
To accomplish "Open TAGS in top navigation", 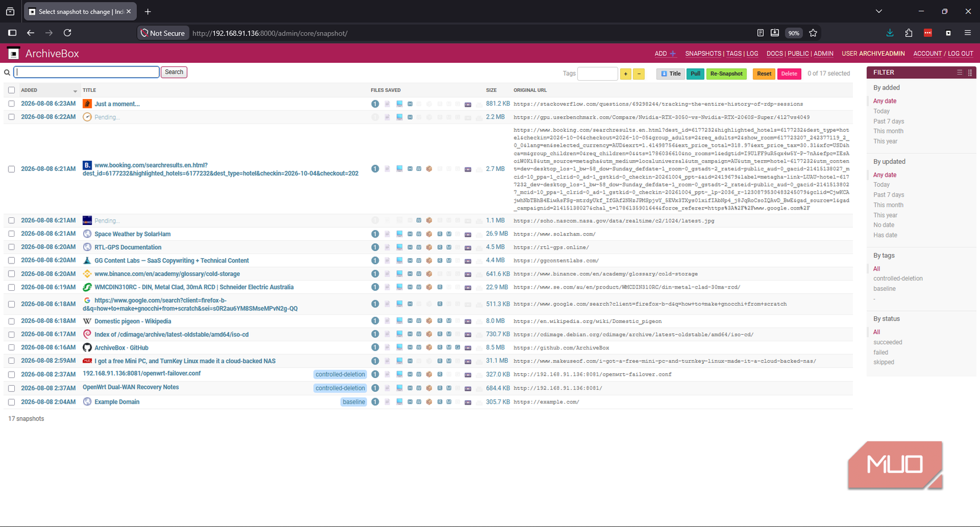I will (x=734, y=53).
